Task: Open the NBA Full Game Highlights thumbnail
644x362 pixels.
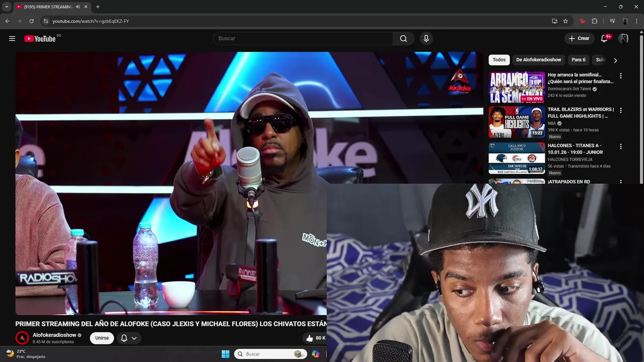Action: tap(517, 122)
